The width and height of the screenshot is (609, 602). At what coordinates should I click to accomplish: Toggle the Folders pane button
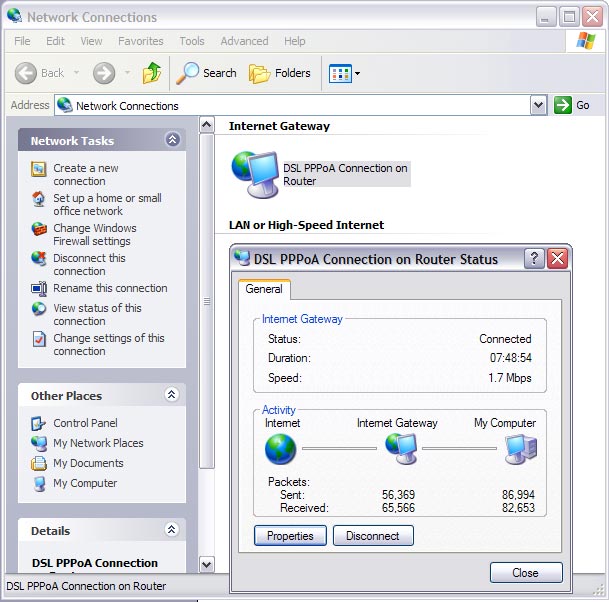[280, 73]
